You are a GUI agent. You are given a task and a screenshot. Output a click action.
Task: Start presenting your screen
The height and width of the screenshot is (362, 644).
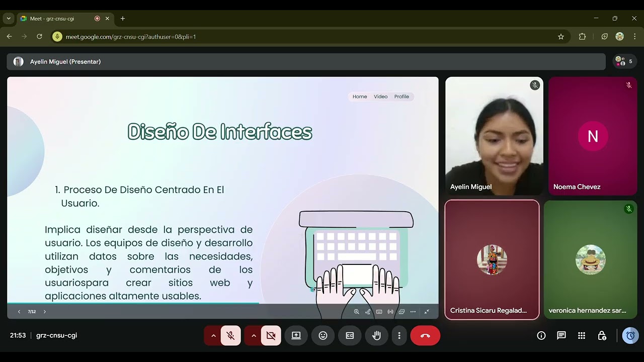pyautogui.click(x=296, y=335)
